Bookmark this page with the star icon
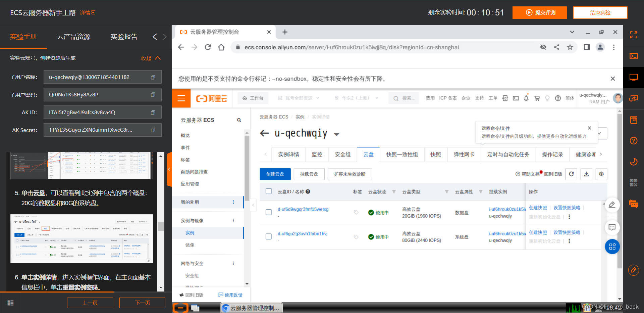Viewport: 644px width, 313px height. click(570, 47)
